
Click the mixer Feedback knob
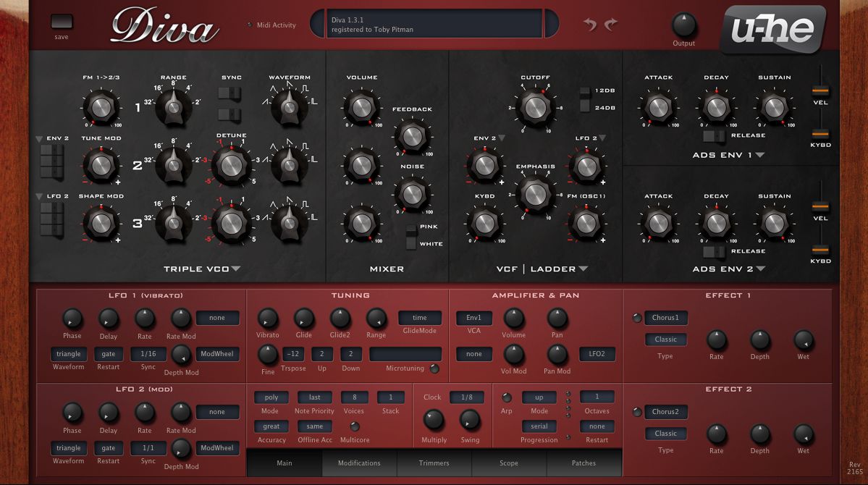pos(413,136)
